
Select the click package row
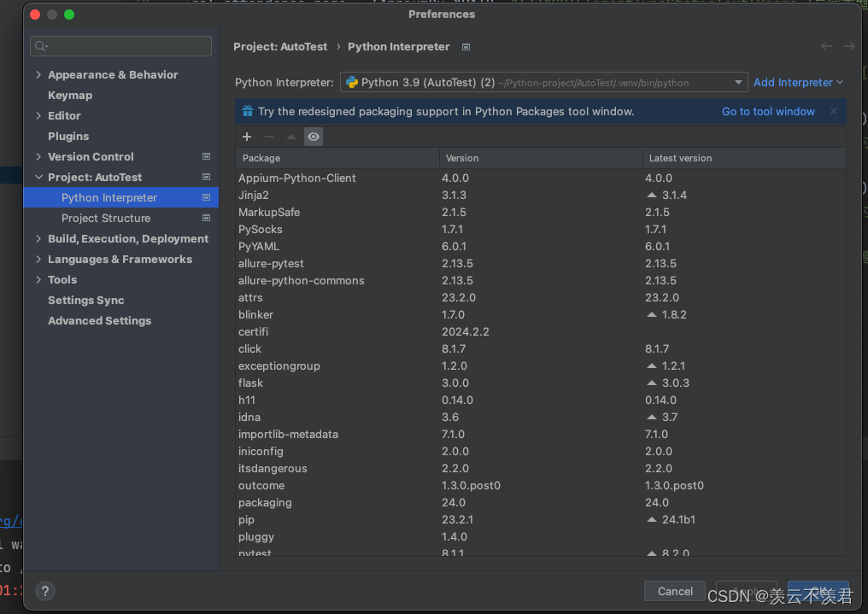541,349
